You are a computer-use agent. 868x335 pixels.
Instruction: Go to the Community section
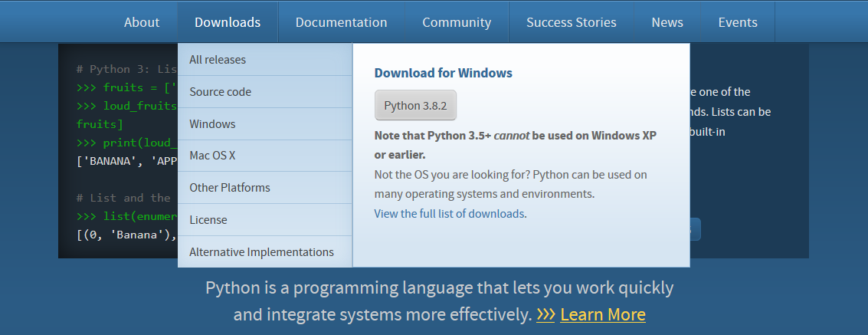457,22
